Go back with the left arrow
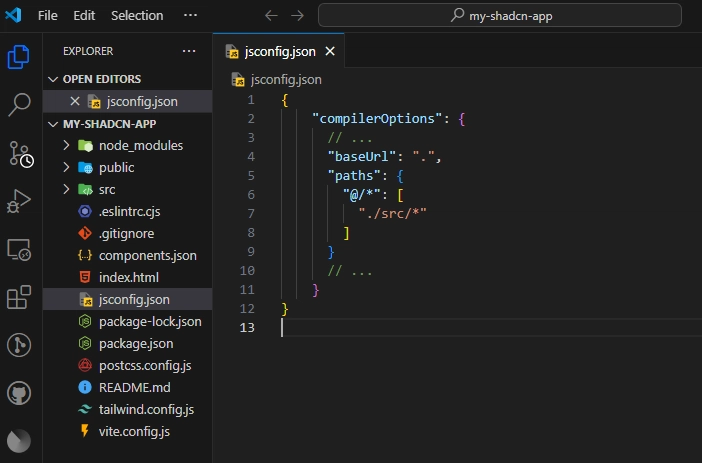The image size is (702, 463). pos(271,16)
